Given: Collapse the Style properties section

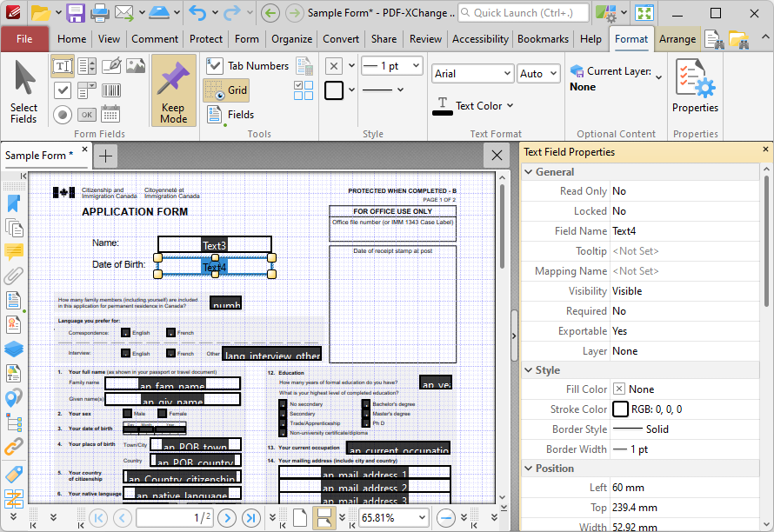Looking at the screenshot, I should click(529, 370).
